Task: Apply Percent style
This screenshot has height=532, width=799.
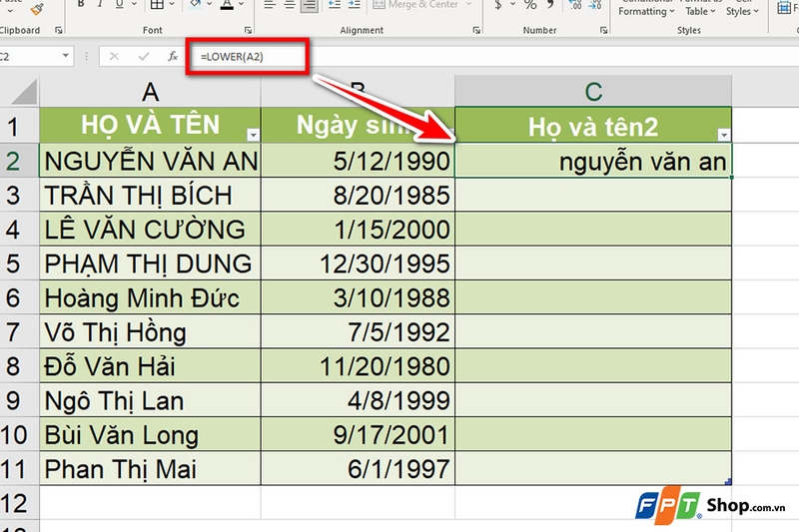Action: [530, 5]
